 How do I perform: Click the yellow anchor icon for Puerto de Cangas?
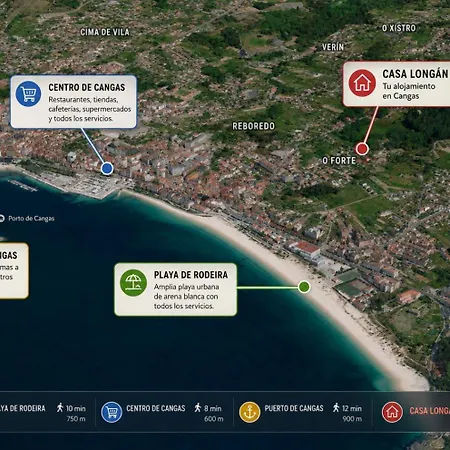click(x=250, y=412)
